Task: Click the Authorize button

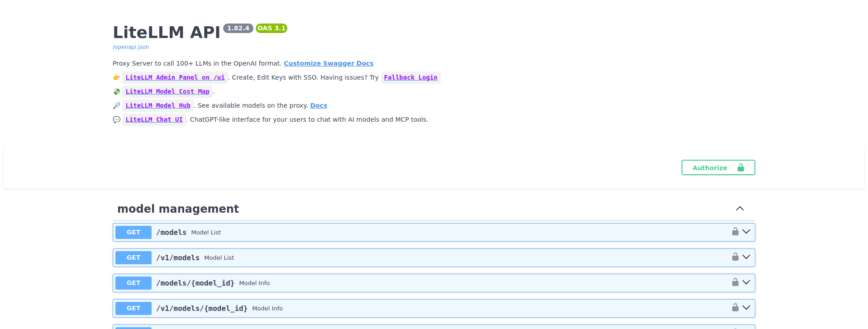Action: (x=718, y=167)
